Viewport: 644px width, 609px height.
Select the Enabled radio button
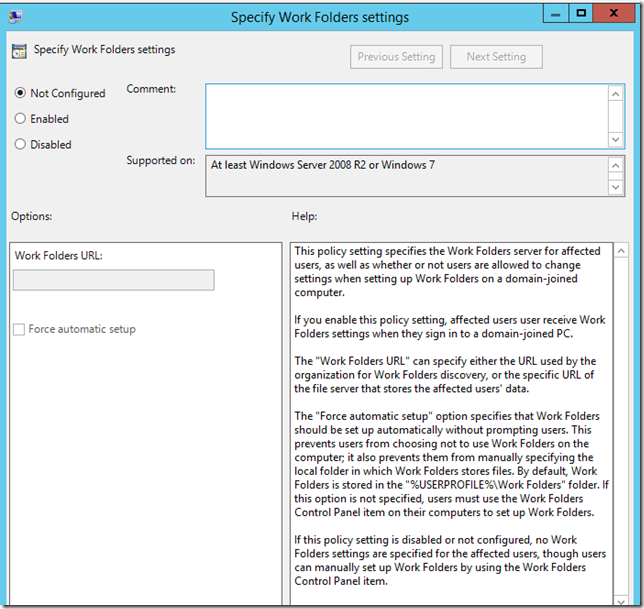pos(21,118)
